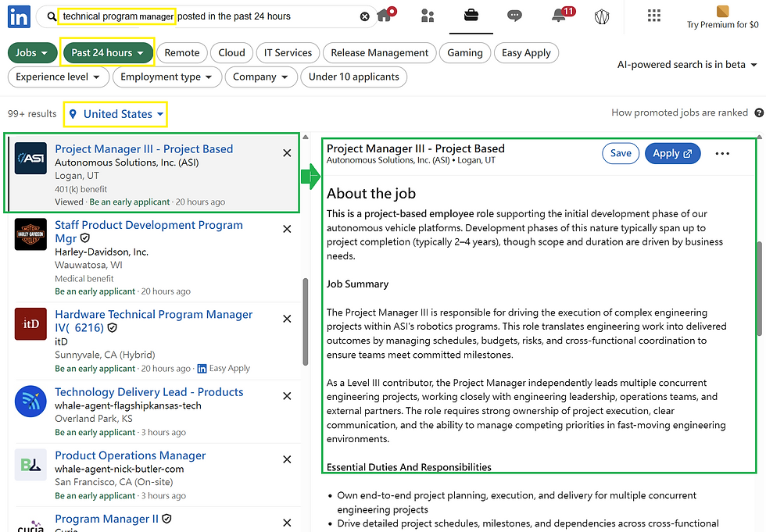Click Product Operations Manager company logo
The image size is (766, 532).
[x=30, y=465]
